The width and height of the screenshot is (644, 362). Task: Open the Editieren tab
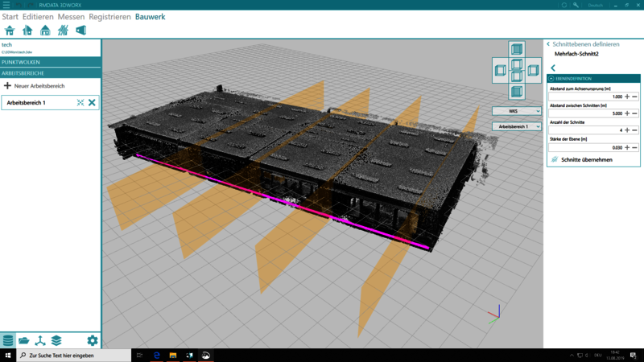pyautogui.click(x=38, y=17)
